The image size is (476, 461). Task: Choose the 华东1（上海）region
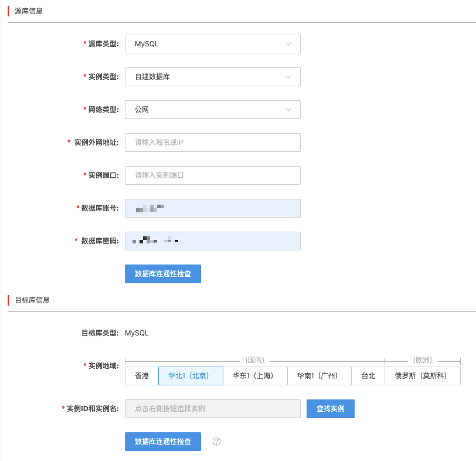tap(255, 376)
